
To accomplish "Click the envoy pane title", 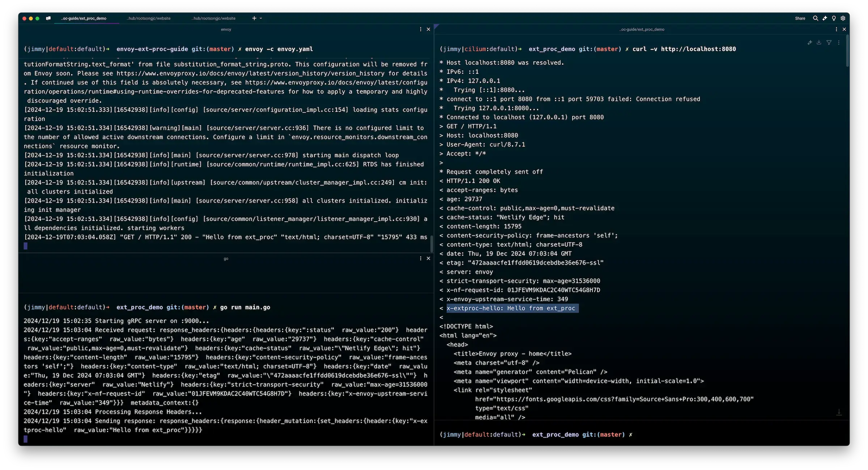I will [x=226, y=29].
